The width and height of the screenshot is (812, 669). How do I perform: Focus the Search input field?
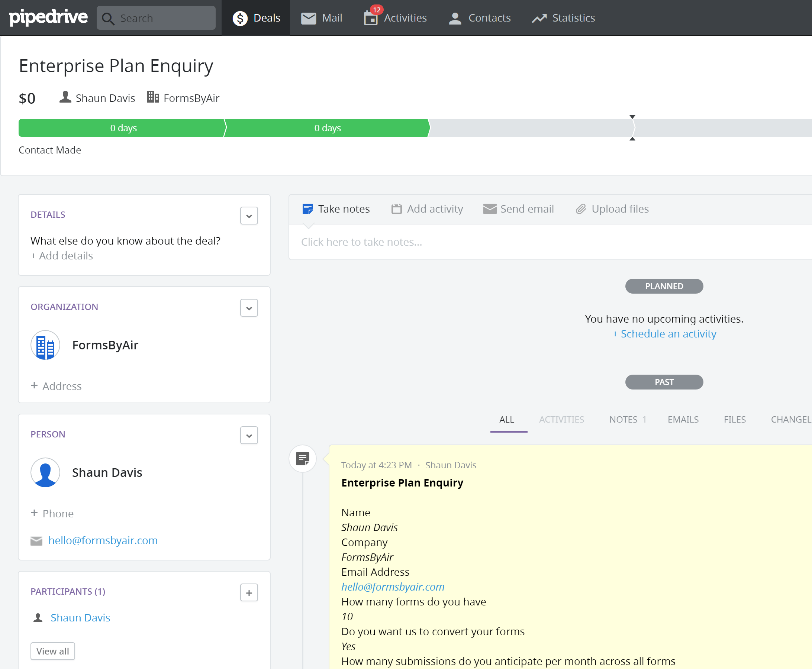coord(156,18)
